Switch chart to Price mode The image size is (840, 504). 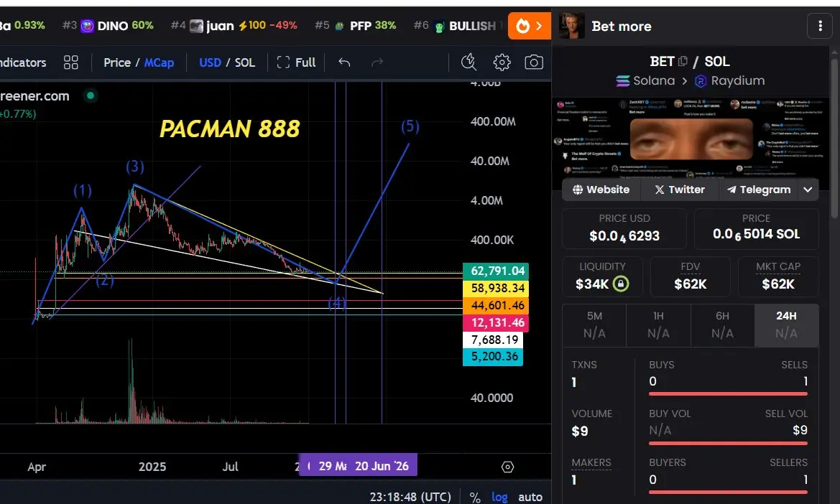pyautogui.click(x=117, y=62)
